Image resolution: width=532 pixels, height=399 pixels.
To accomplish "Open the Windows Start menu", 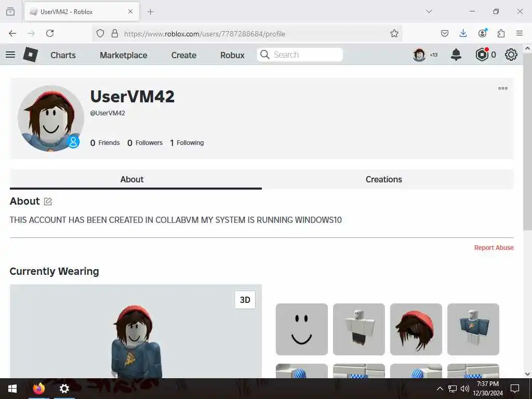I will coord(12,389).
